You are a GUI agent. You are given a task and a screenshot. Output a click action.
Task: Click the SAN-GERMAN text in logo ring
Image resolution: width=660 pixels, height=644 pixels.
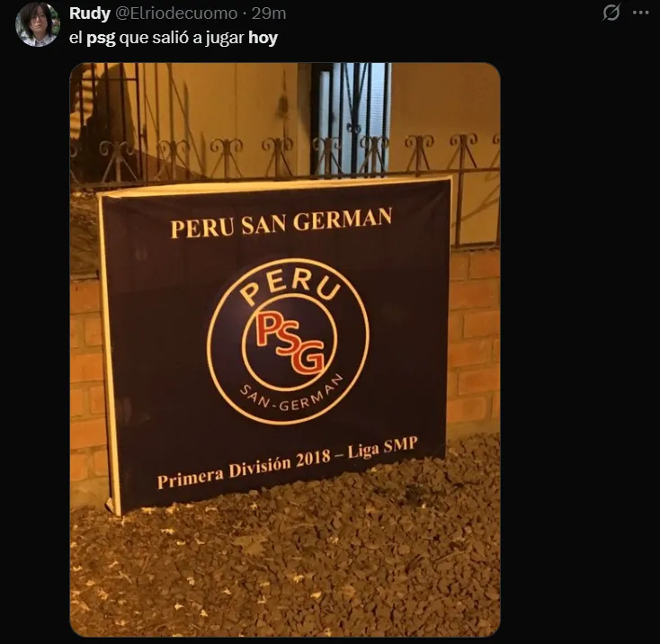point(291,393)
